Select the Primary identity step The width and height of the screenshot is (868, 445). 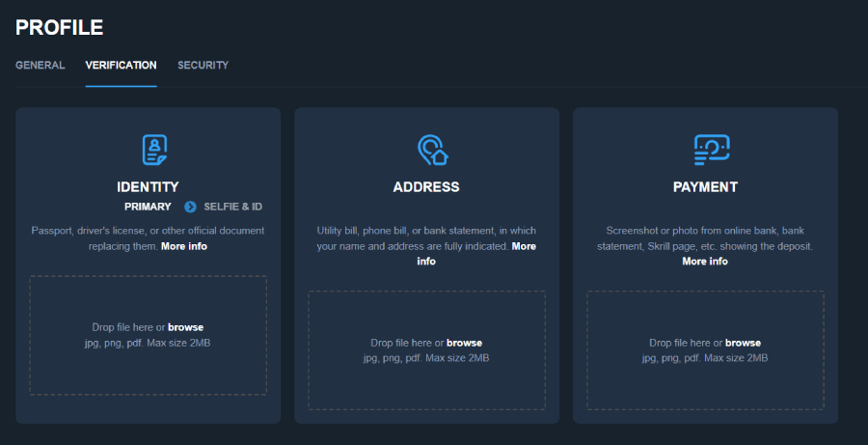(148, 207)
